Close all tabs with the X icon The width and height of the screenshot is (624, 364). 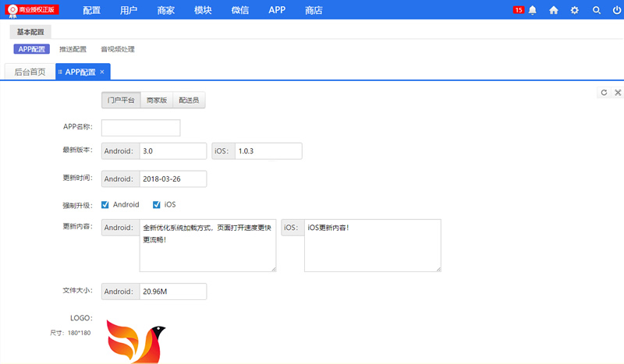[x=617, y=92]
